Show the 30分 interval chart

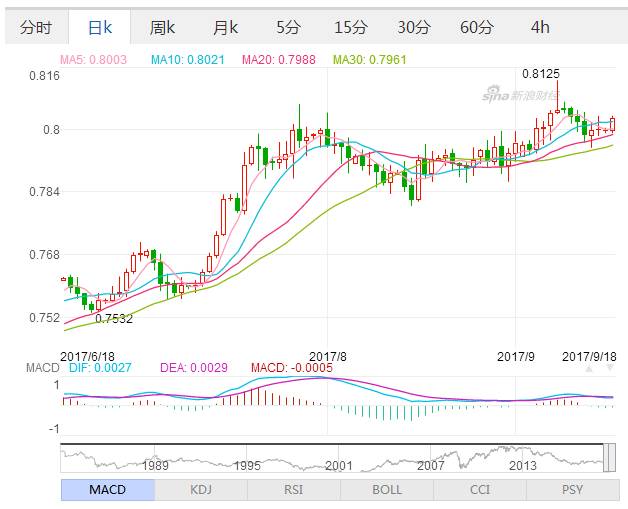(414, 27)
